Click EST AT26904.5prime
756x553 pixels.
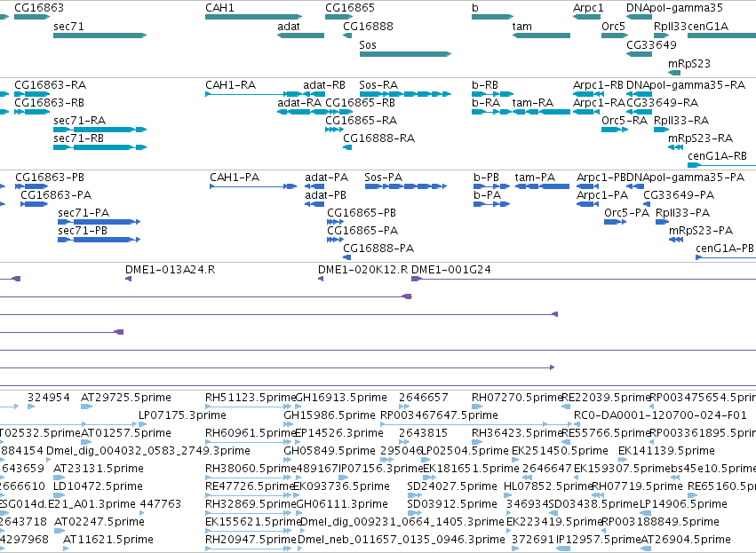pos(646,549)
